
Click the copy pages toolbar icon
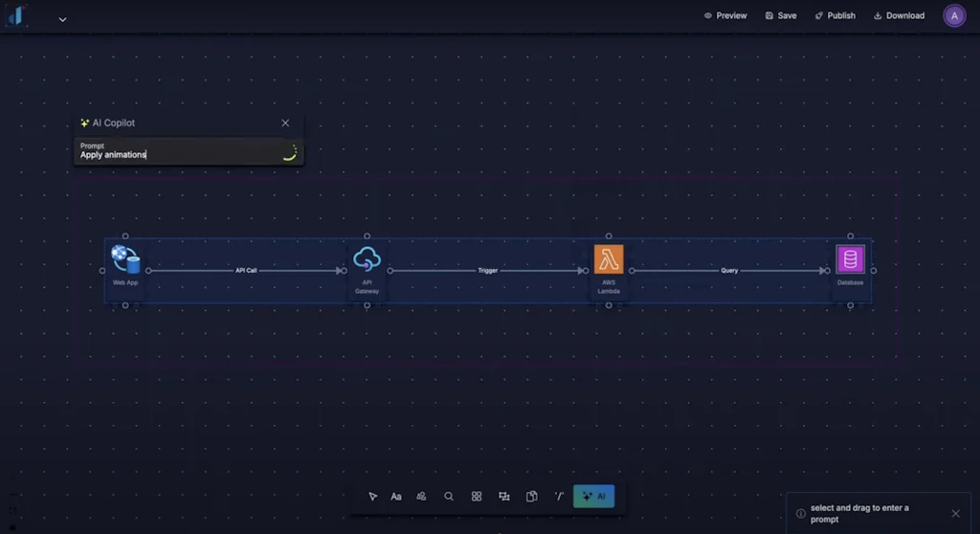click(x=532, y=497)
